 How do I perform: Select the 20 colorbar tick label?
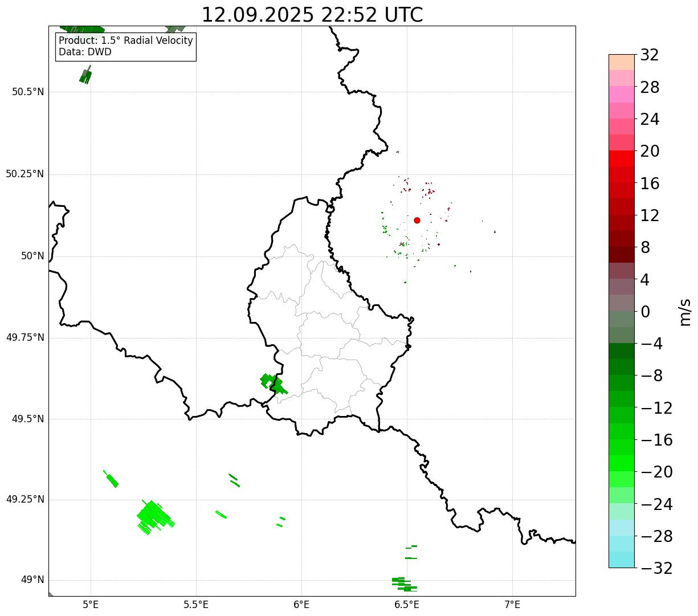(x=650, y=152)
